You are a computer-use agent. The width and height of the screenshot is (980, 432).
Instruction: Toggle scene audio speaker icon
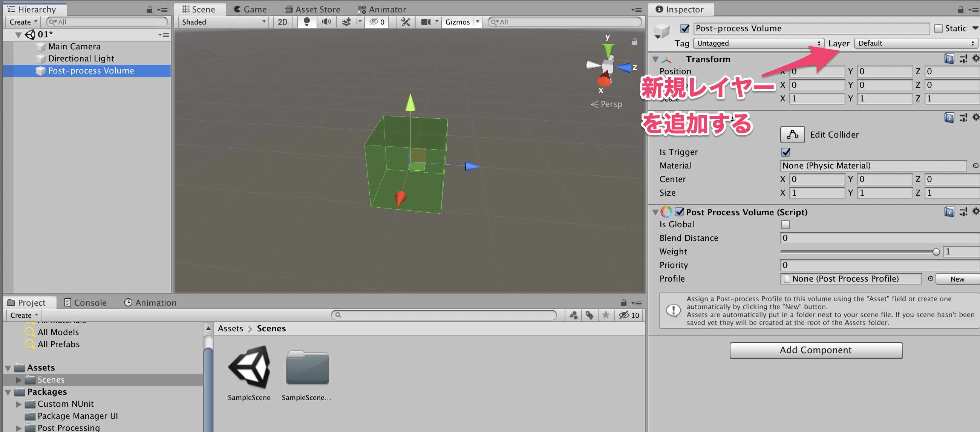326,22
